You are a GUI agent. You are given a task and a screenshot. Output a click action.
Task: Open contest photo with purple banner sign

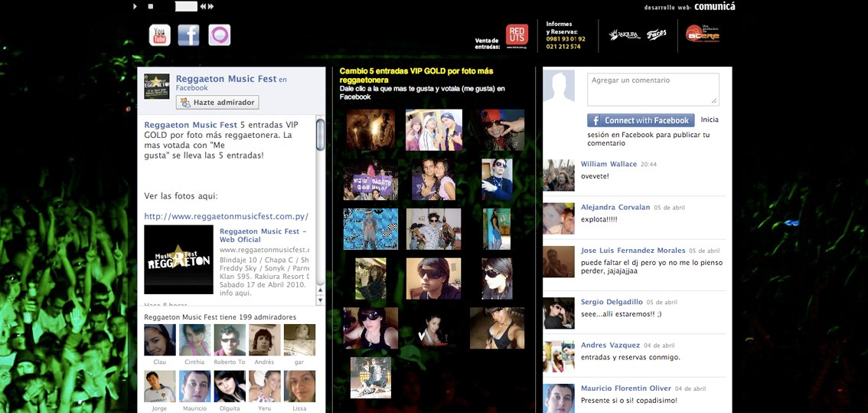point(370,179)
